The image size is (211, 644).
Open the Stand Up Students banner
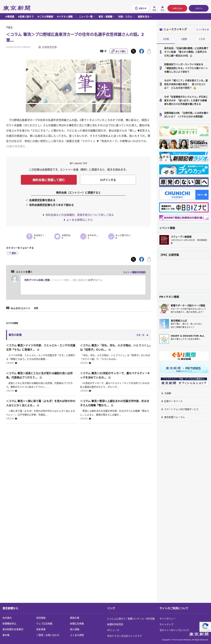click(x=184, y=144)
